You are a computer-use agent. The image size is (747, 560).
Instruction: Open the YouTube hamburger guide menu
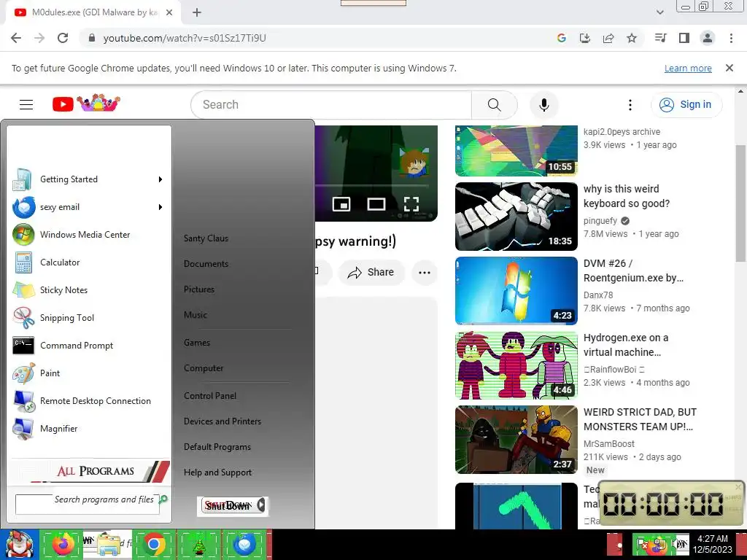pos(26,104)
